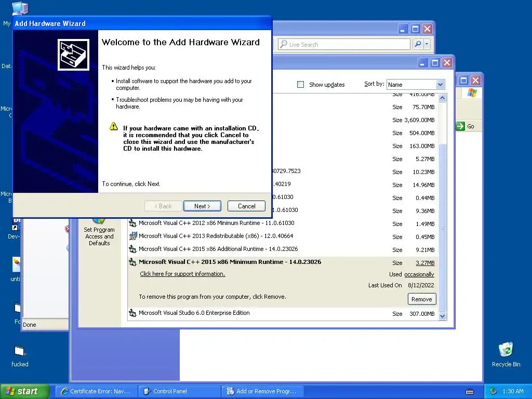The width and height of the screenshot is (532, 399).
Task: Switch to Add or Remove Programs taskbar item
Action: [262, 391]
